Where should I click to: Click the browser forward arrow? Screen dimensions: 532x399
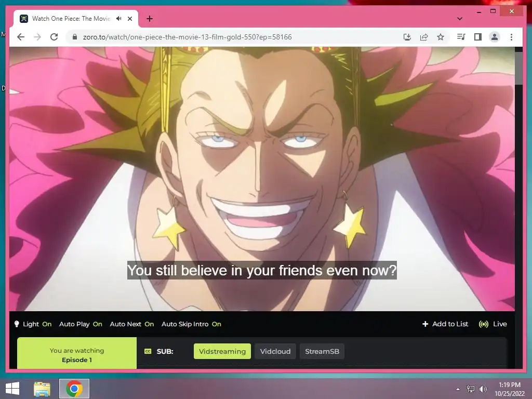(x=37, y=37)
